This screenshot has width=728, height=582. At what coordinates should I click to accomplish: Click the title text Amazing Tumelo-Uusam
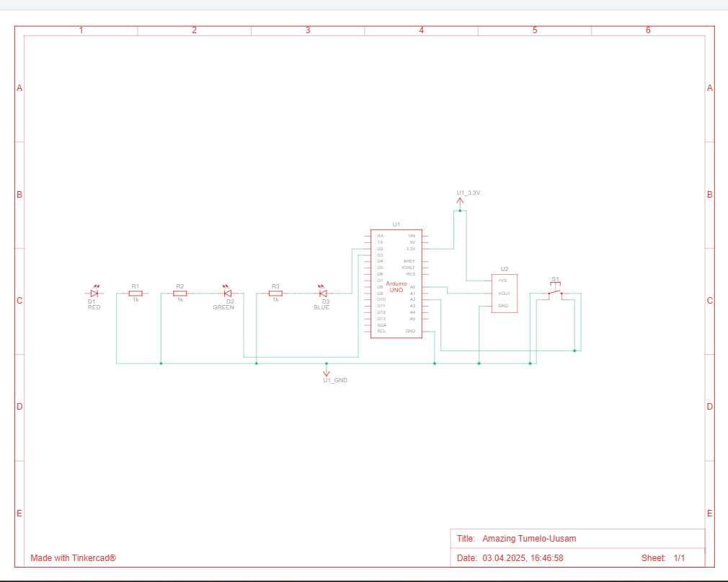pyautogui.click(x=529, y=539)
